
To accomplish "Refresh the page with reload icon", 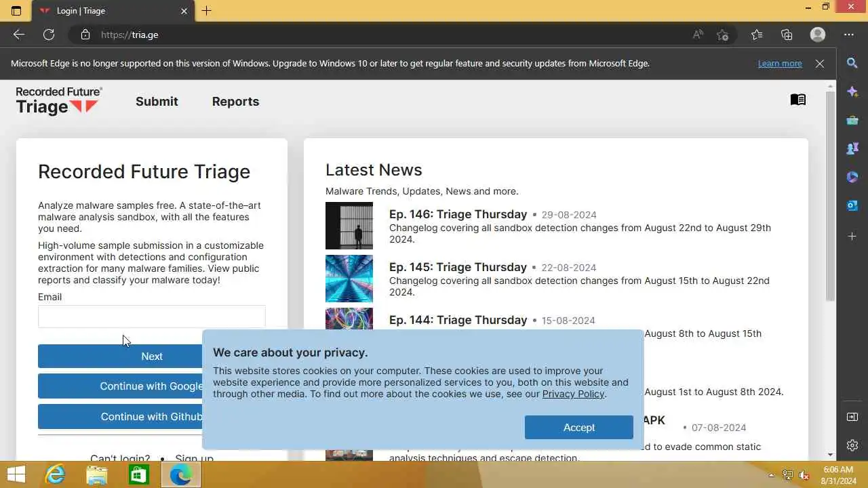I will click(49, 35).
